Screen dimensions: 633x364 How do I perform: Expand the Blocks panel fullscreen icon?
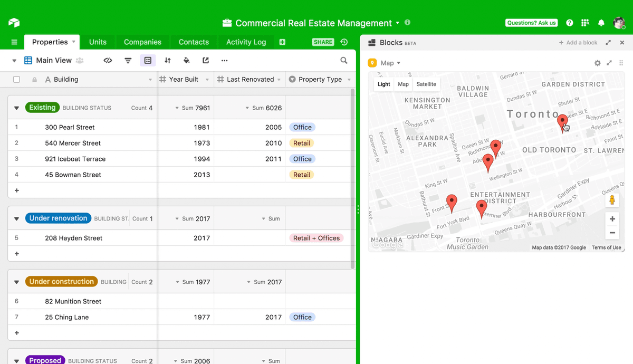[608, 43]
